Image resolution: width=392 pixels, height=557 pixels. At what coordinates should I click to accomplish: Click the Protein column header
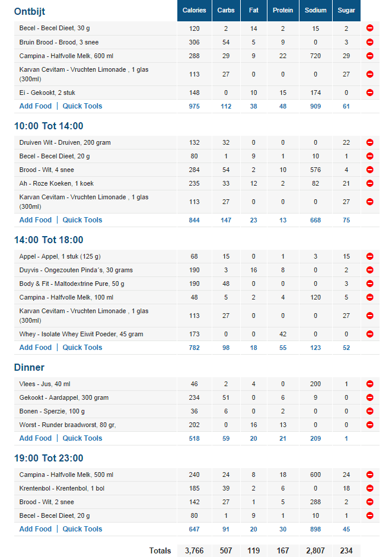point(283,11)
